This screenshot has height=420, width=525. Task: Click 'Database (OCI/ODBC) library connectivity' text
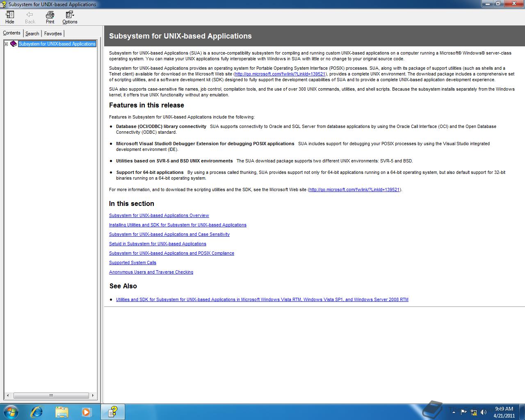tap(161, 126)
